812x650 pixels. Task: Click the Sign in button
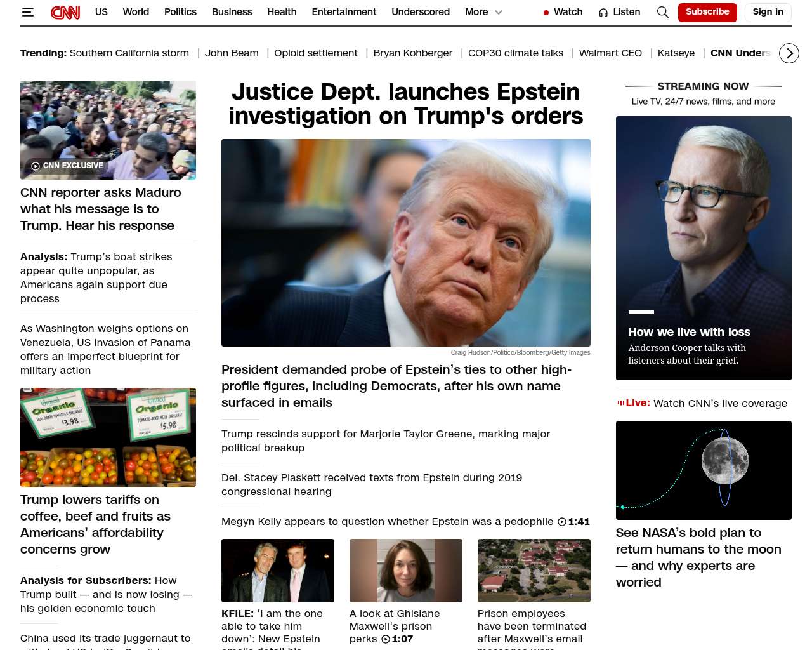point(768,12)
